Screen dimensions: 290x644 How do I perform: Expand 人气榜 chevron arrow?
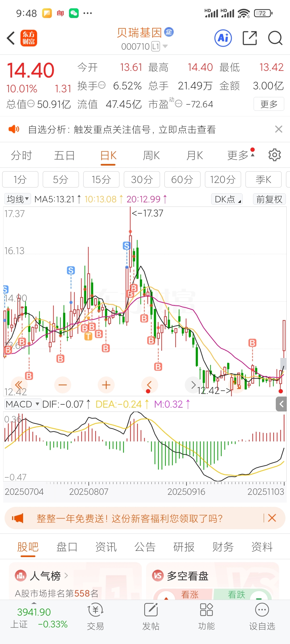(x=66, y=576)
